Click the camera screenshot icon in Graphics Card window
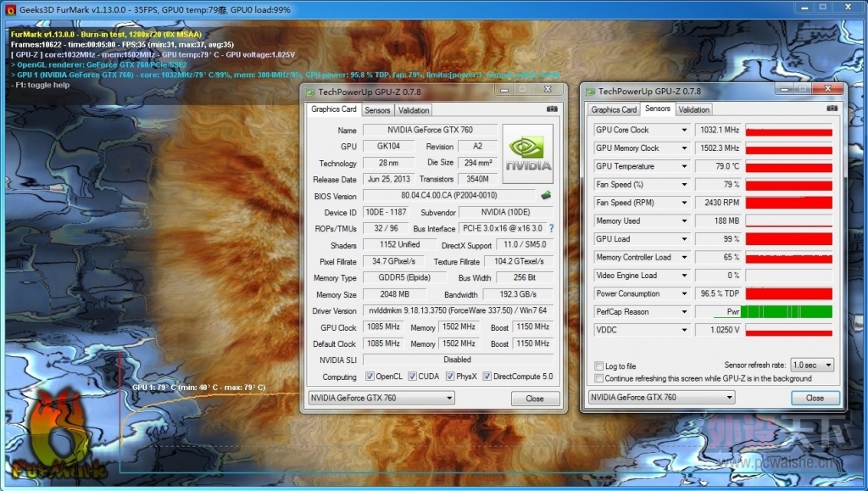Screen dimensions: 868x491 pos(552,109)
